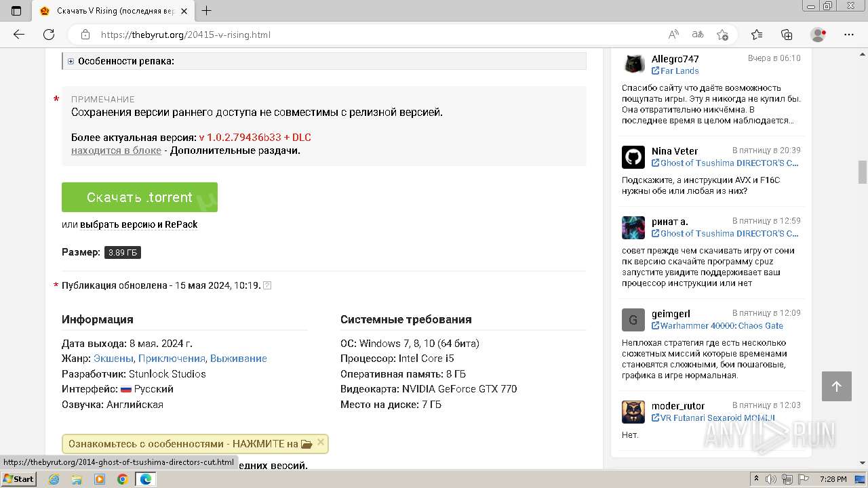Click Nina Veter's avatar
868x488 pixels.
[x=633, y=157]
